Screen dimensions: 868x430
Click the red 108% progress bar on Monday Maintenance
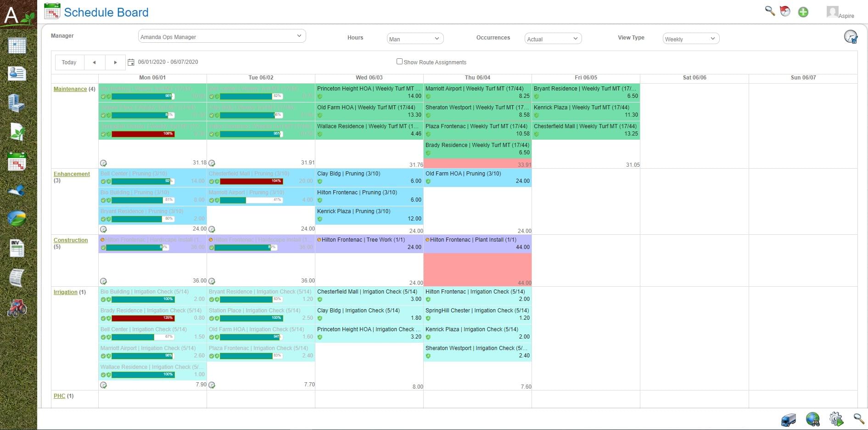143,134
